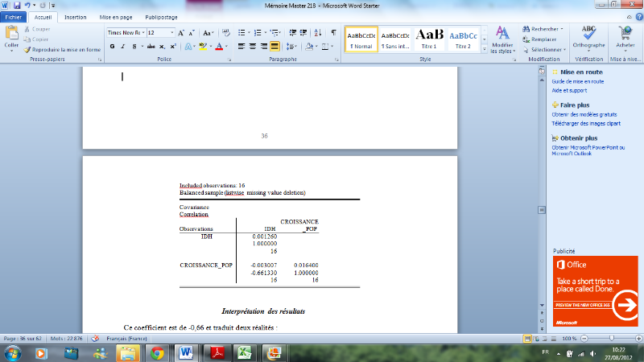Click the zoom slider in status bar
Image resolution: width=644 pixels, height=362 pixels.
(612, 338)
